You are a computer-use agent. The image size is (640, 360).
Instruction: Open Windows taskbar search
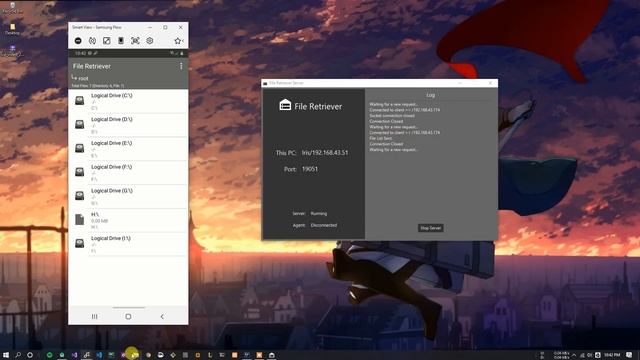[18, 355]
